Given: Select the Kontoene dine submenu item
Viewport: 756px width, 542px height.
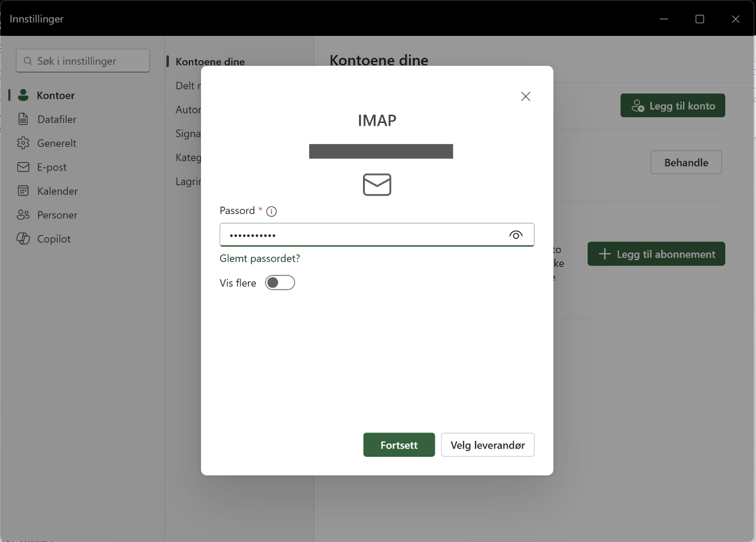Looking at the screenshot, I should pyautogui.click(x=210, y=62).
